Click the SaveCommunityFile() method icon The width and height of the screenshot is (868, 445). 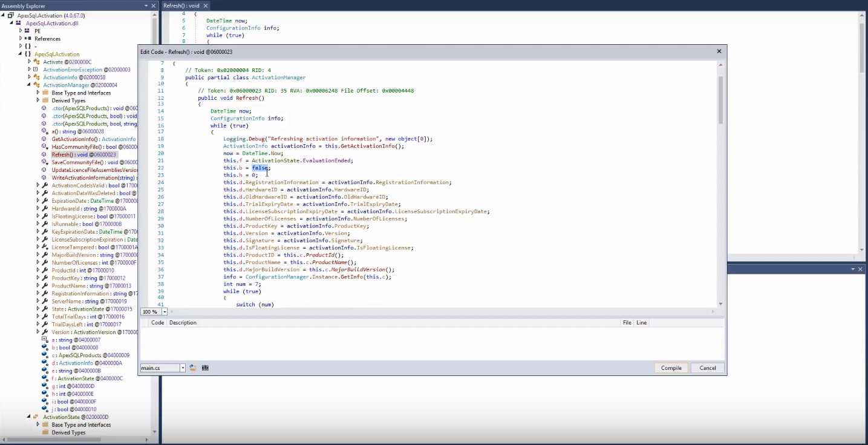[x=44, y=162]
